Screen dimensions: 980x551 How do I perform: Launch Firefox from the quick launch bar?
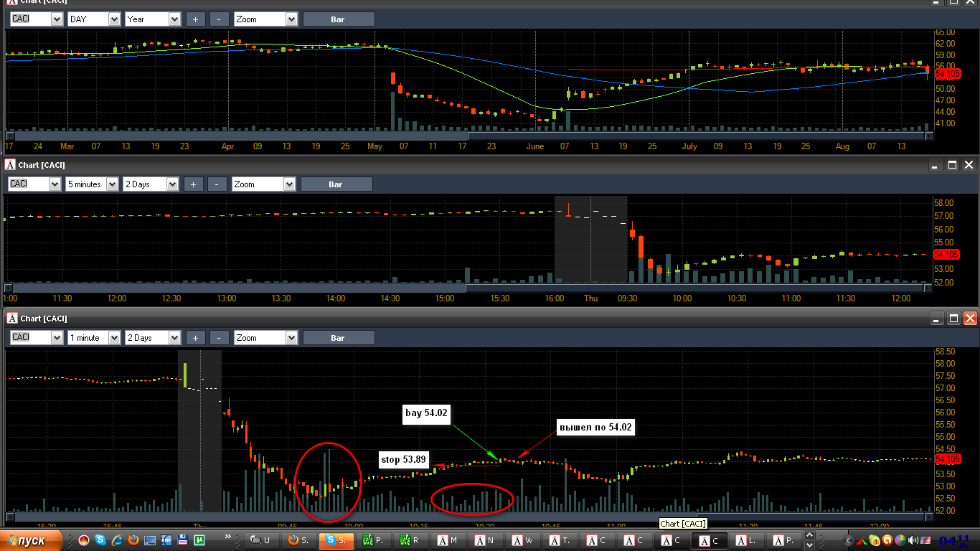coord(133,540)
